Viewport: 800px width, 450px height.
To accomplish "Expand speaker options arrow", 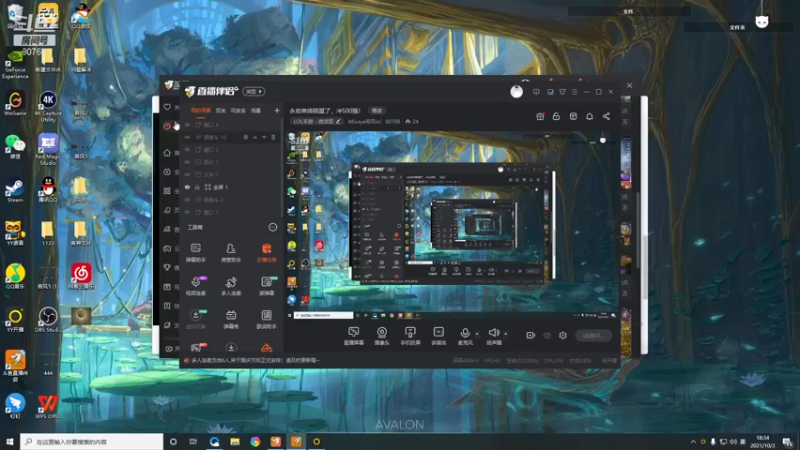I will point(506,334).
